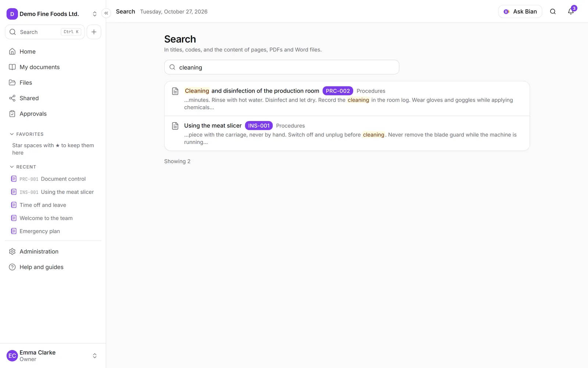Open Administration settings

[53, 251]
